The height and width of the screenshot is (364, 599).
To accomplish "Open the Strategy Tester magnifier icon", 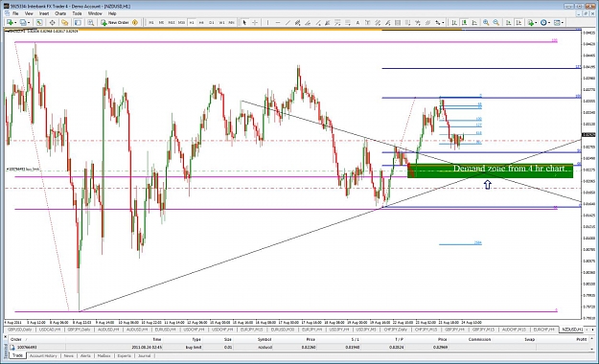I will click(x=90, y=23).
